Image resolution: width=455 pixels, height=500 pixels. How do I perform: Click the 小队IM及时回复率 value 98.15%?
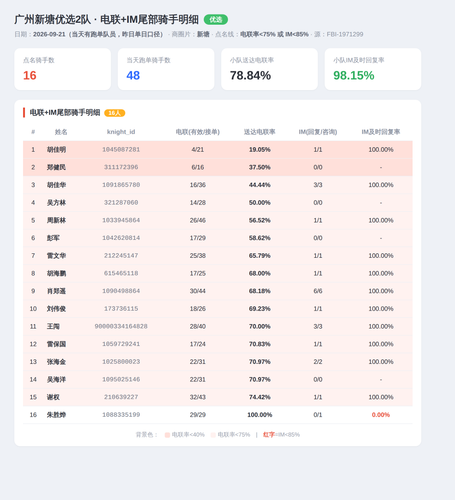[354, 76]
